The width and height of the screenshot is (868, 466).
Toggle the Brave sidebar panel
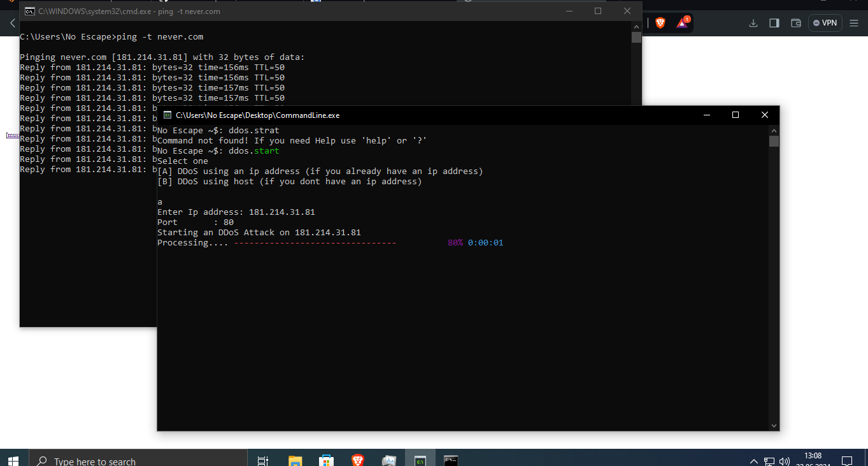click(774, 22)
